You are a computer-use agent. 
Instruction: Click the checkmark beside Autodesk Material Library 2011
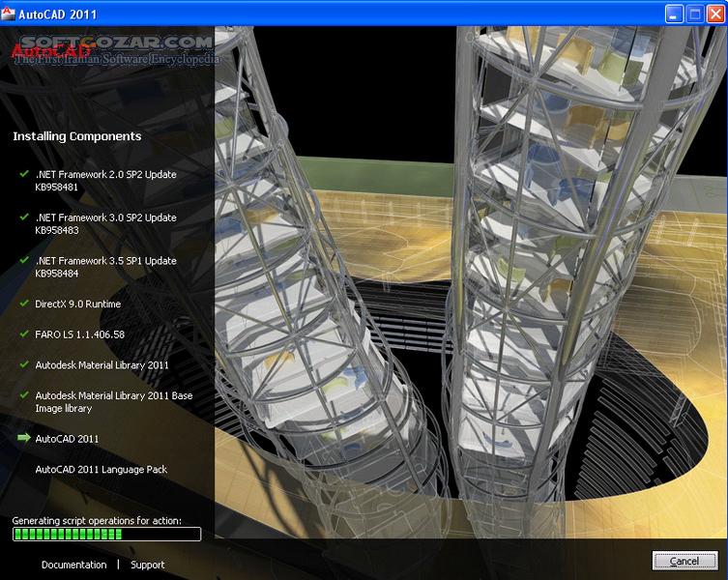pyautogui.click(x=24, y=364)
